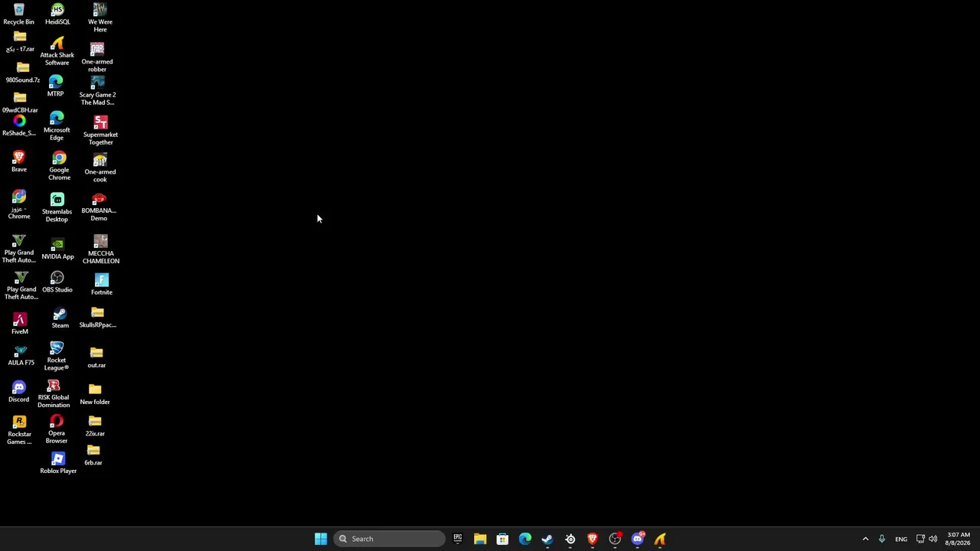Open File Explorer from the taskbar

coord(480,539)
